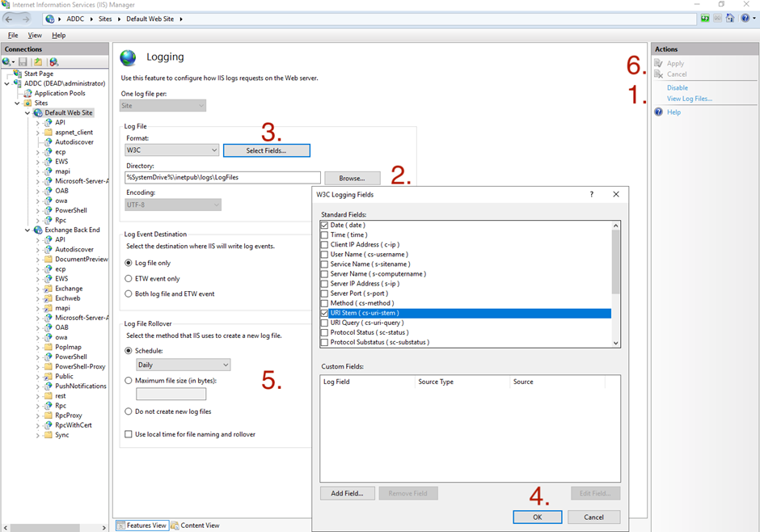Click the refresh page icon in address bar
This screenshot has height=532, width=760.
[706, 19]
